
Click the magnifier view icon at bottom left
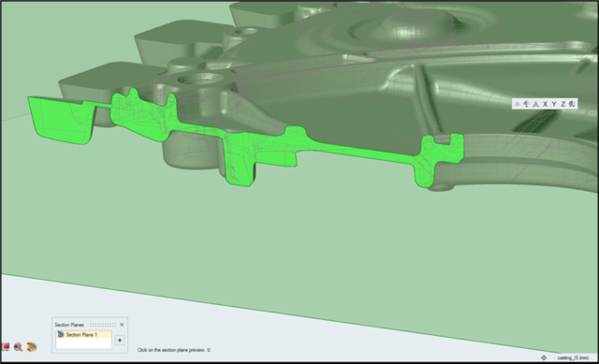(18, 347)
